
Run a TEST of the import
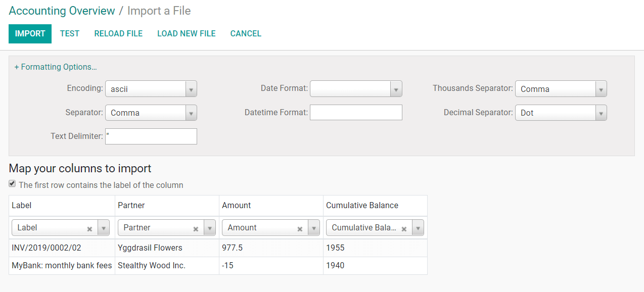69,33
